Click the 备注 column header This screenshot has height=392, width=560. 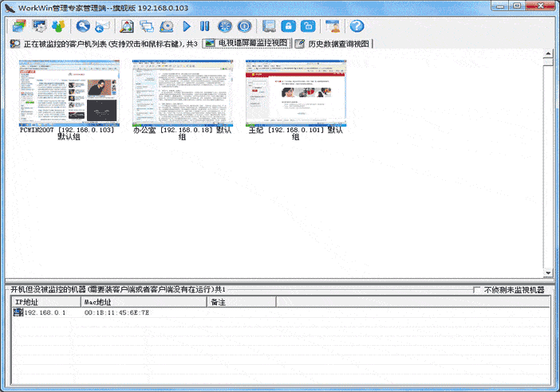242,302
